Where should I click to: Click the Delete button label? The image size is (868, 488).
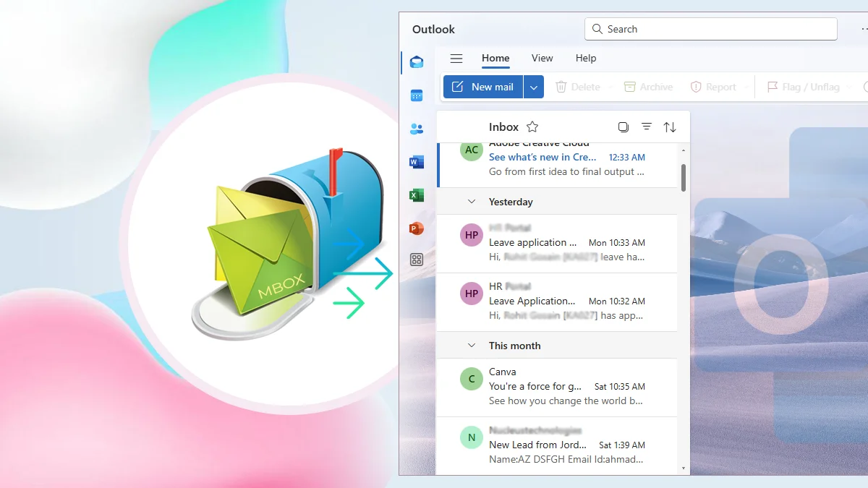(x=585, y=87)
